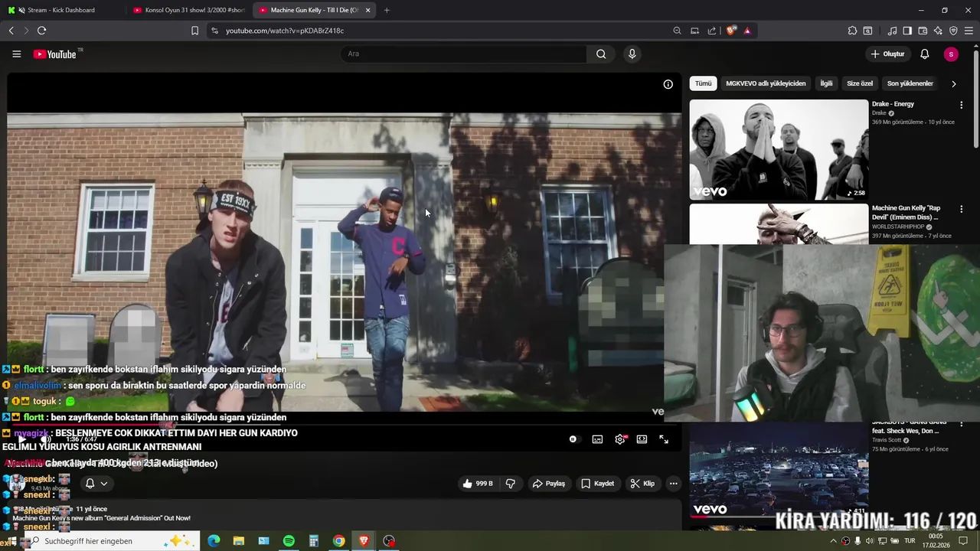The image size is (980, 551).
Task: Open the browser extensions puzzle icon
Action: point(852,31)
